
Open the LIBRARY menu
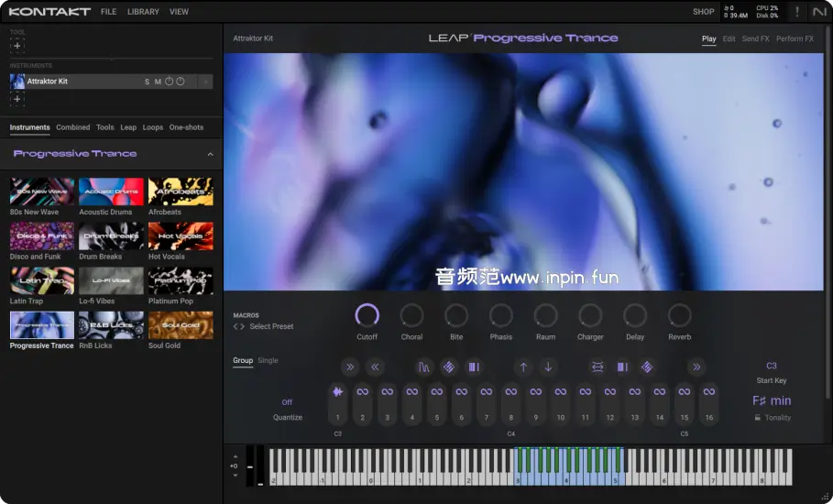pos(143,12)
